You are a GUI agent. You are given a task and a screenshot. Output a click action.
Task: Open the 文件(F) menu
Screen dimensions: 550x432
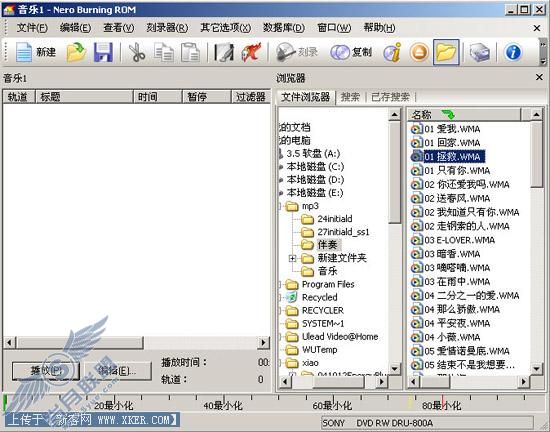pos(32,27)
